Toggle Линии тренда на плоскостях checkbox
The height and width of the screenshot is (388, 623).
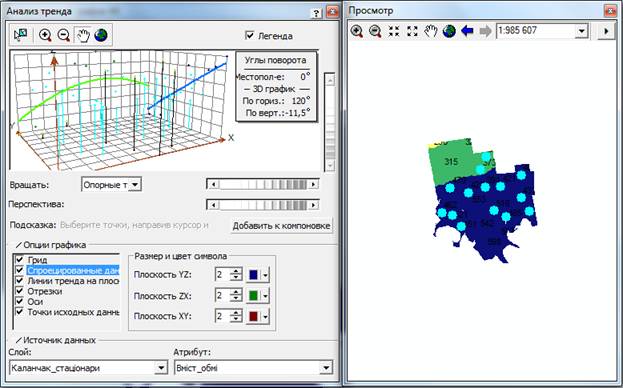pyautogui.click(x=19, y=280)
